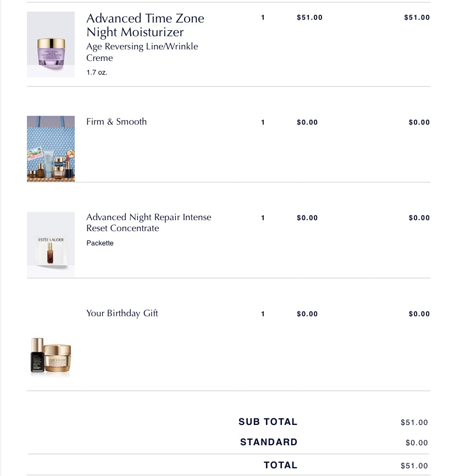Click quantity 1 for Firm & Smooth
The width and height of the screenshot is (455, 476).
pyautogui.click(x=263, y=122)
